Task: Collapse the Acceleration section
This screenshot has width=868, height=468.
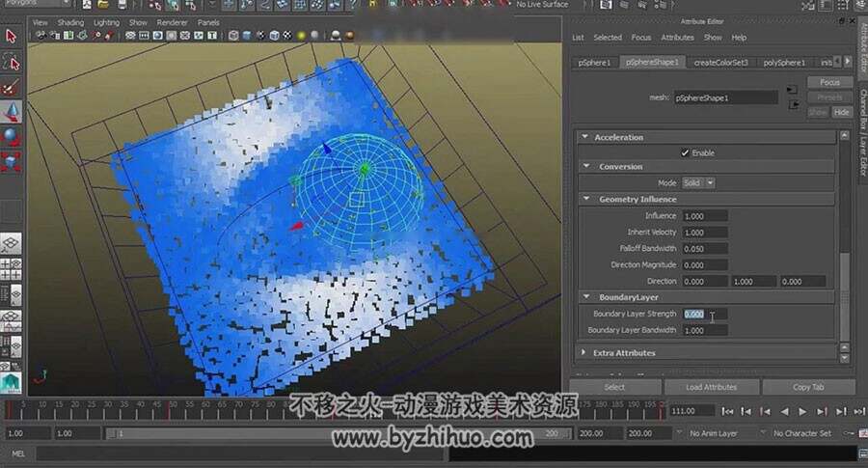Action: (585, 137)
